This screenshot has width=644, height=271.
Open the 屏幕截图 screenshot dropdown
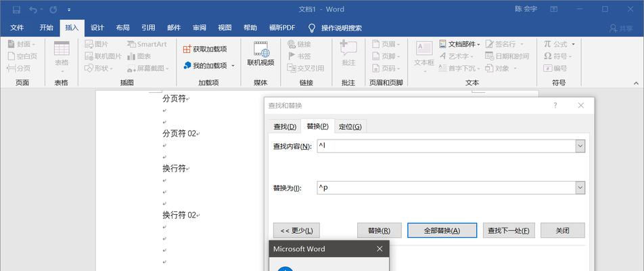148,68
